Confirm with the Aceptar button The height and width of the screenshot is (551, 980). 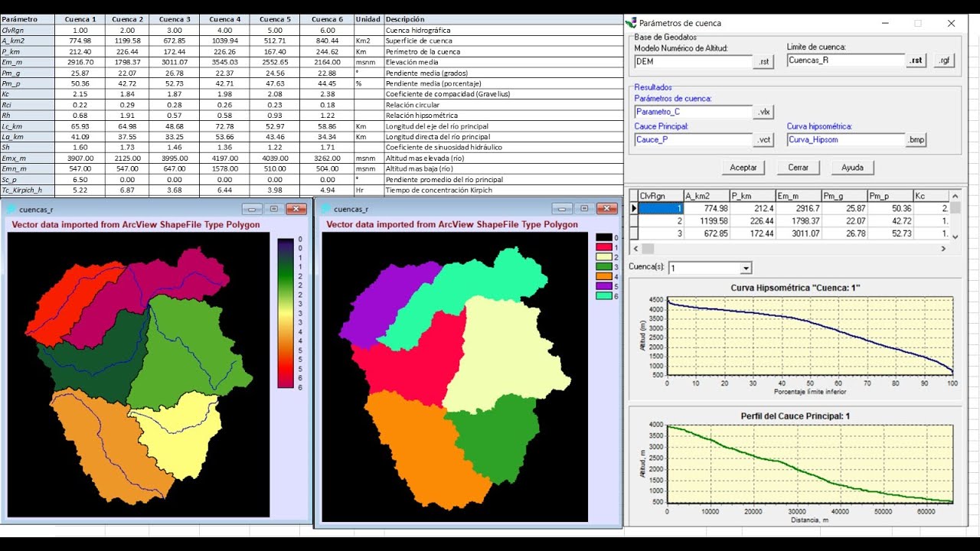point(743,167)
